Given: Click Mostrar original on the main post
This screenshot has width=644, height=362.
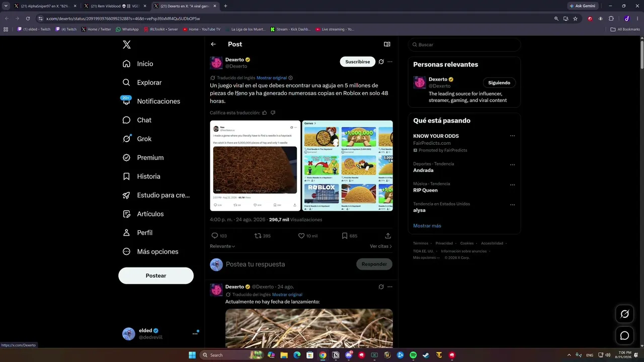Looking at the screenshot, I should (x=272, y=78).
